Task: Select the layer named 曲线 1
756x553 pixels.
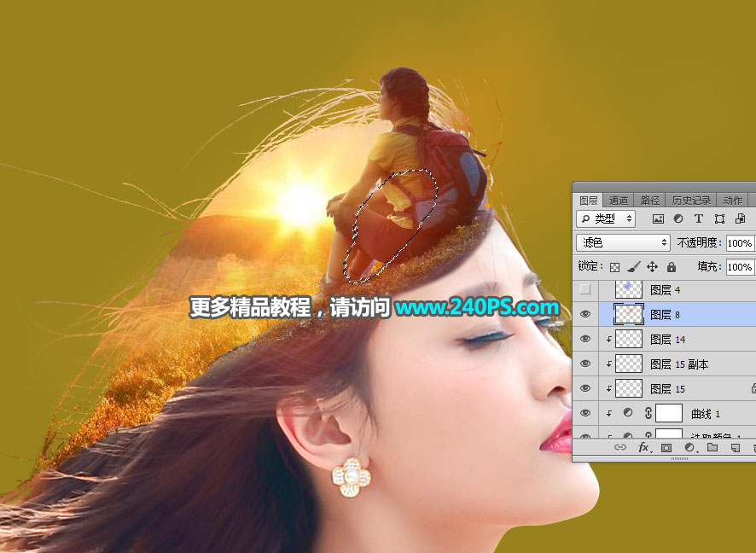Action: (706, 414)
